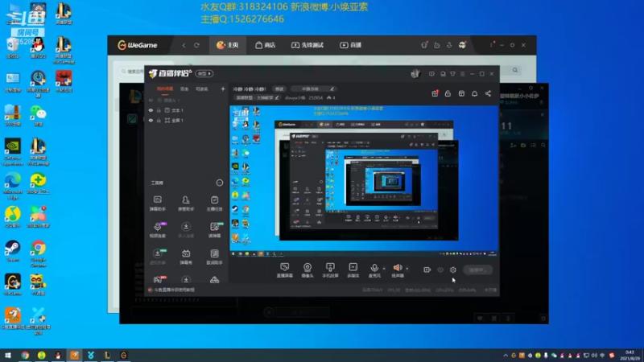Image resolution: width=644 pixels, height=362 pixels.
Task: Open user avatar in 直播伴侣 title bar
Action: pos(415,73)
